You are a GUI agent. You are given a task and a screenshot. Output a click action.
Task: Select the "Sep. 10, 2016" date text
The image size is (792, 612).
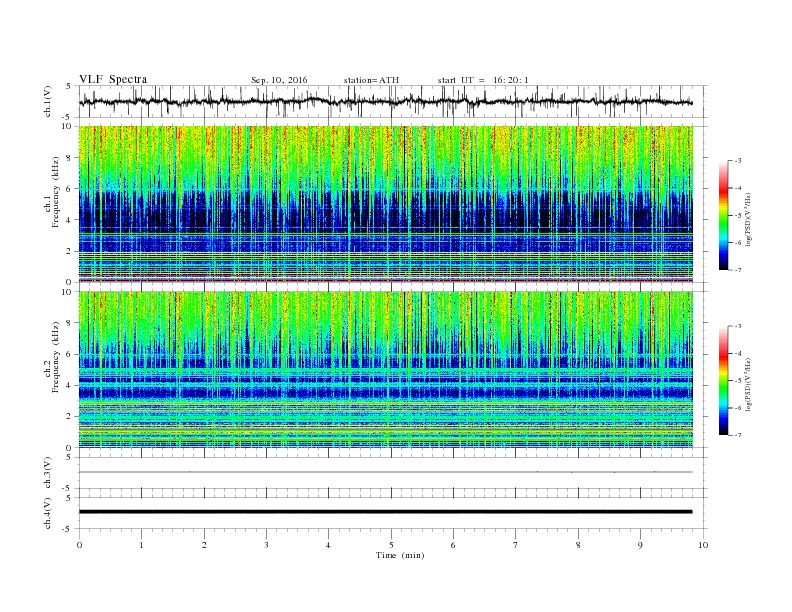[279, 80]
